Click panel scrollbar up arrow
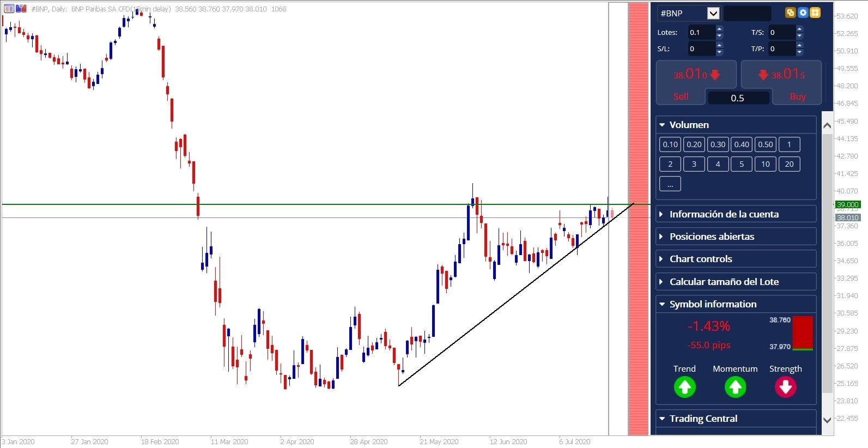 click(827, 125)
